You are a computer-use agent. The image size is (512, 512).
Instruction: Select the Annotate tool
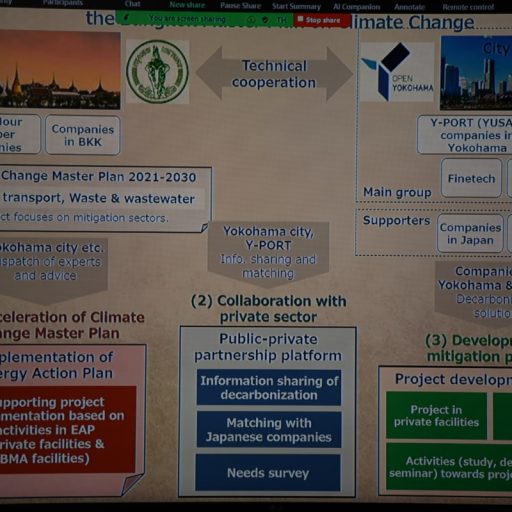pyautogui.click(x=410, y=7)
